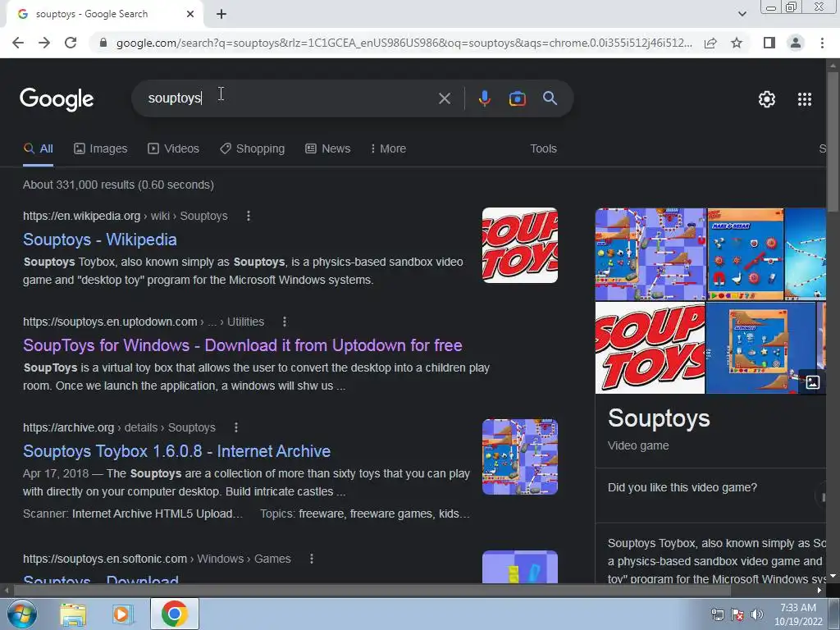Switch to the Videos tab
Image resolution: width=840 pixels, height=630 pixels.
point(174,149)
